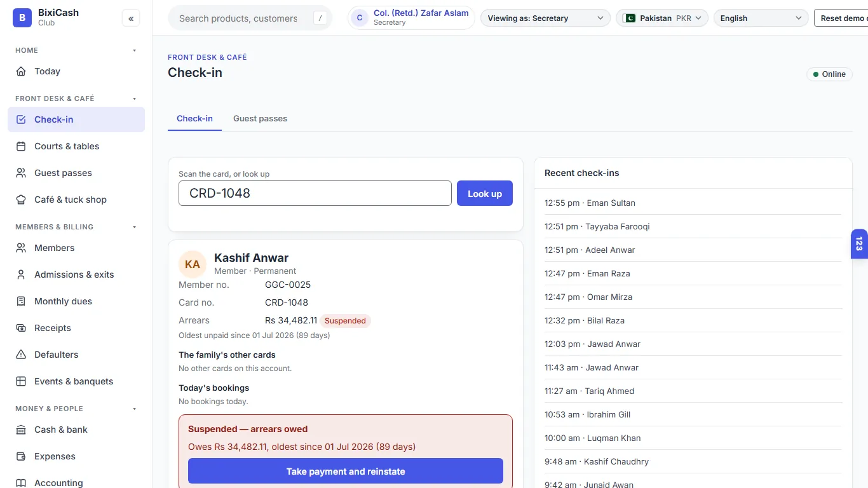Open the 123 side panel handle
The width and height of the screenshot is (868, 488).
tap(859, 244)
